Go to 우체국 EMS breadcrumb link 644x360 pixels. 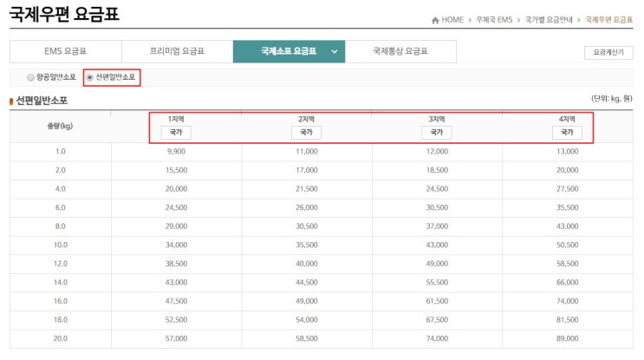tap(494, 20)
